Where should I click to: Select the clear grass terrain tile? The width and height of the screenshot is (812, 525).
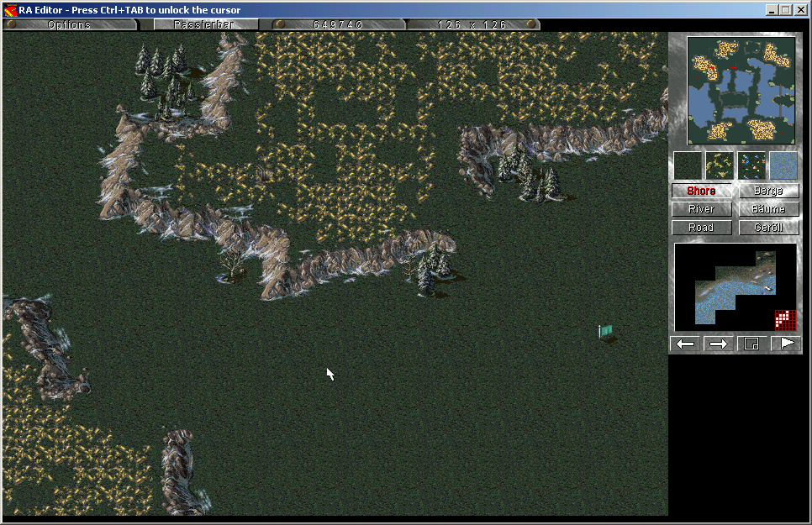point(688,165)
